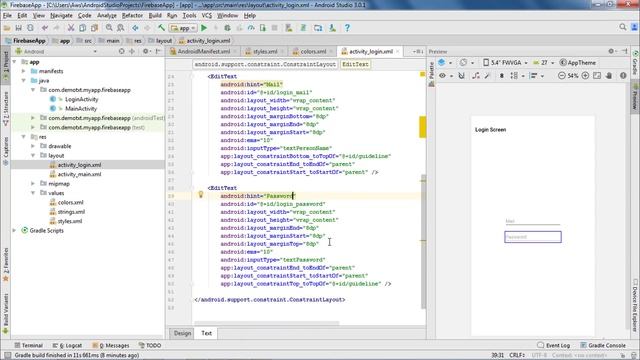Open the Terminal tool window

29,345
